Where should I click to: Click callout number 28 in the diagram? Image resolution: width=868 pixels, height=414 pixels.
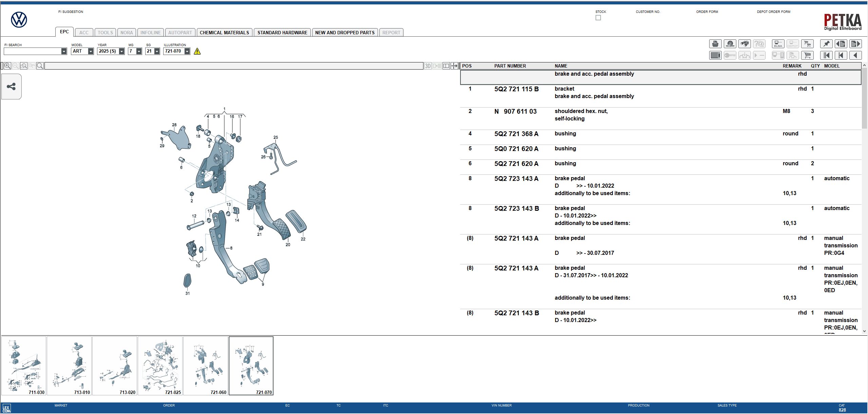[174, 125]
